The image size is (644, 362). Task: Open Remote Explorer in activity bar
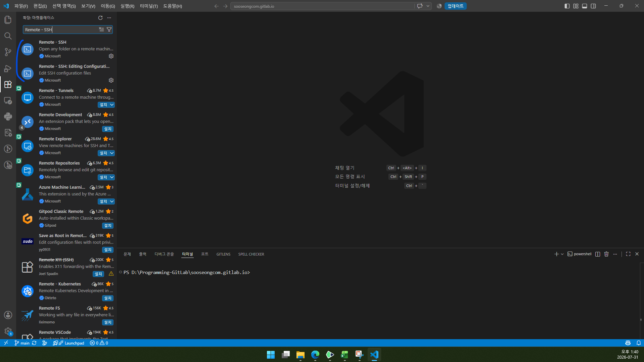point(8,100)
